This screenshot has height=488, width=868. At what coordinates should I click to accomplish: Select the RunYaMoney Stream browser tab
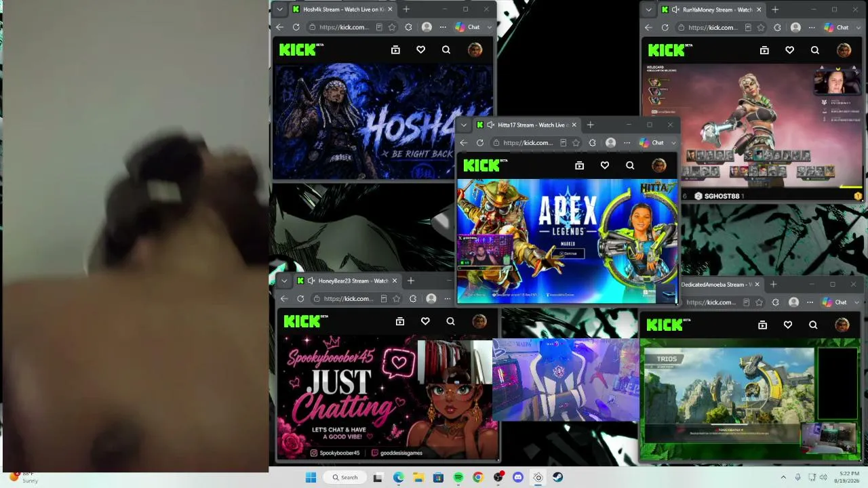(711, 9)
